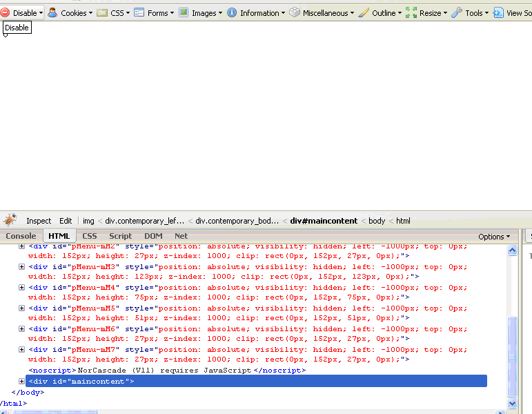Switch to the Net tab

pyautogui.click(x=181, y=236)
